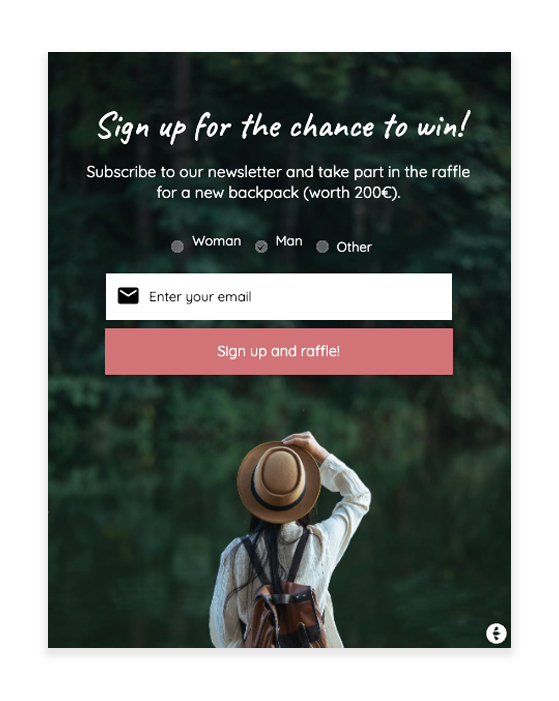This screenshot has height=701, width=559.
Task: Select the Woman radio button
Action: (178, 246)
